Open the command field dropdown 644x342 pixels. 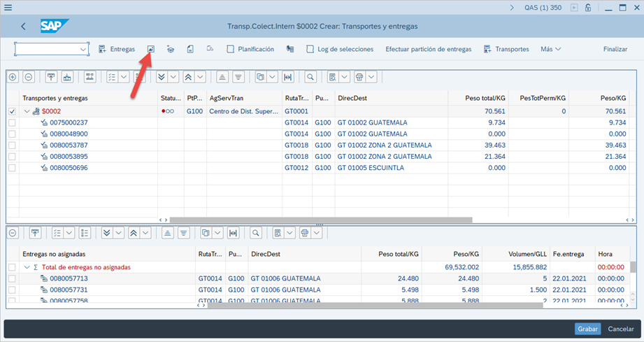84,50
